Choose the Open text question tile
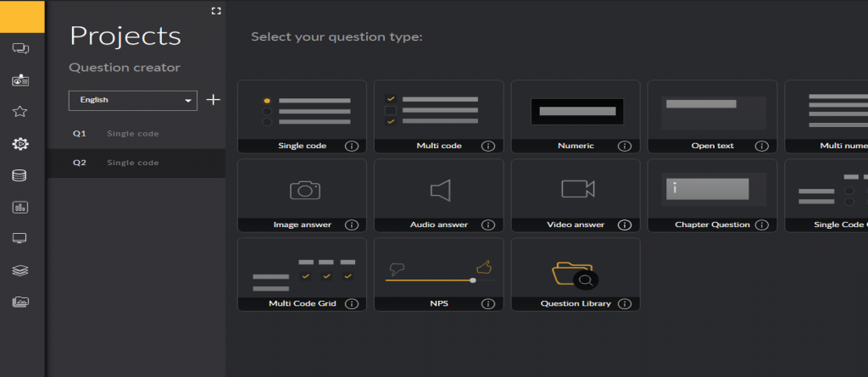 (x=712, y=116)
